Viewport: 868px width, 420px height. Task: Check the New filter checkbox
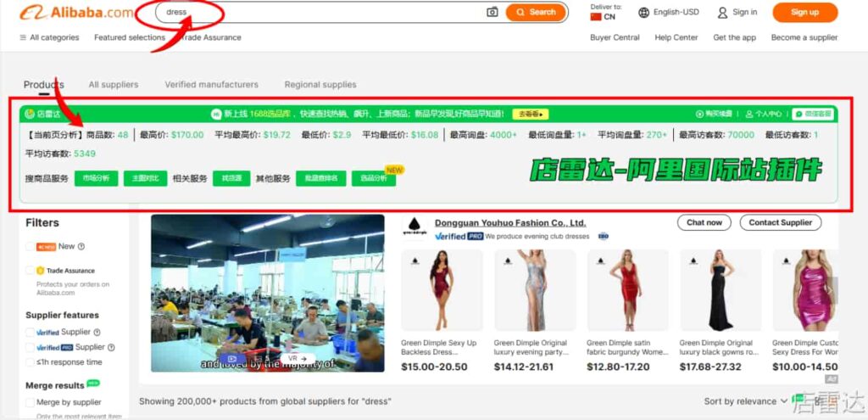coord(30,247)
